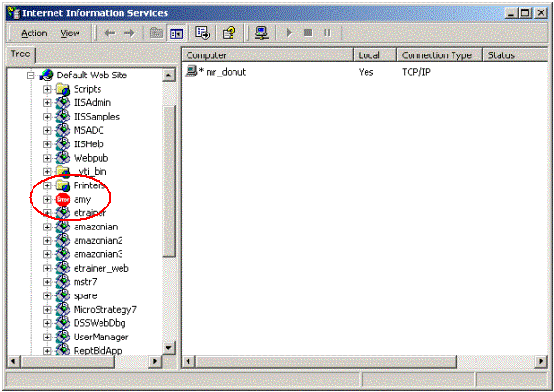Expand the amy tree node

[x=47, y=199]
